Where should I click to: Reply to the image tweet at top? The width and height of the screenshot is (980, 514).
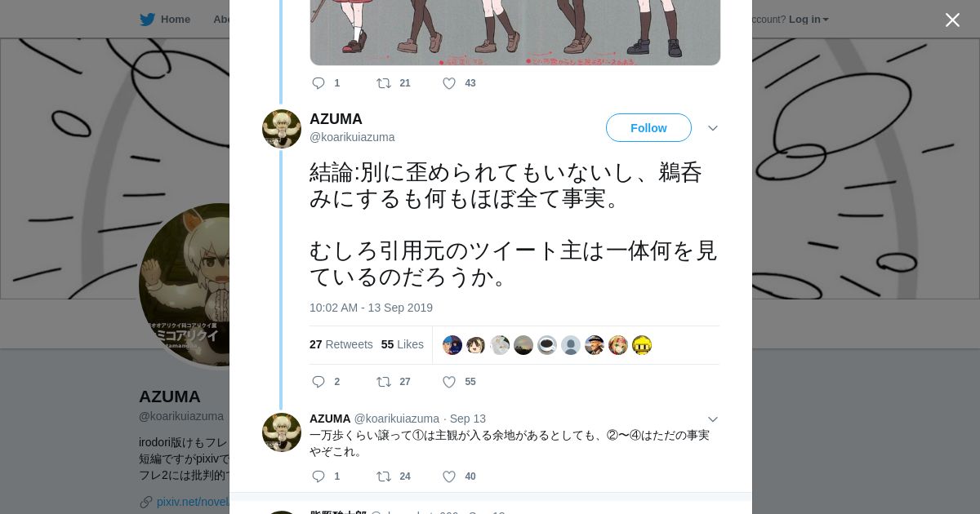318,83
